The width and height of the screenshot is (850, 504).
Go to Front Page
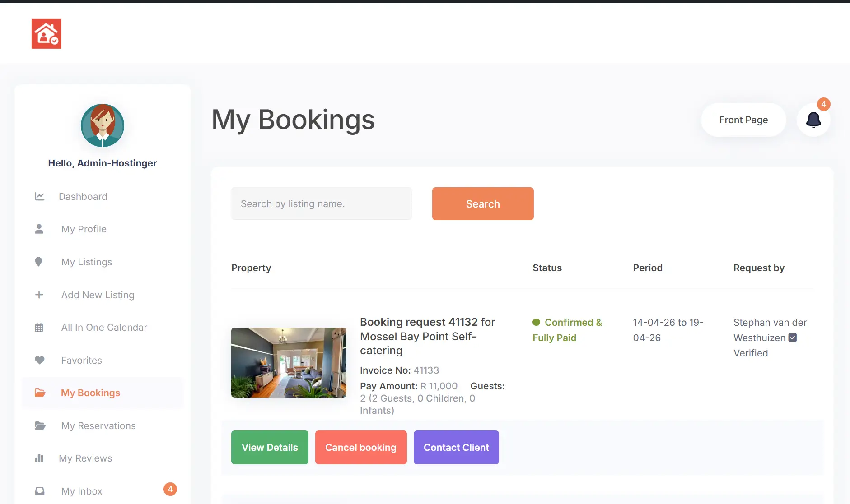(743, 120)
